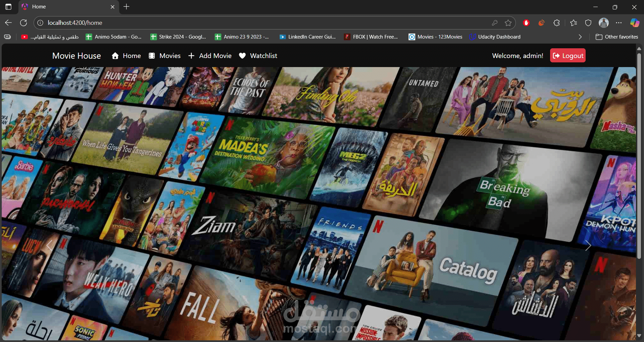Show next carousel slide arrow
Viewport: 644px width, 342px height.
[588, 245]
